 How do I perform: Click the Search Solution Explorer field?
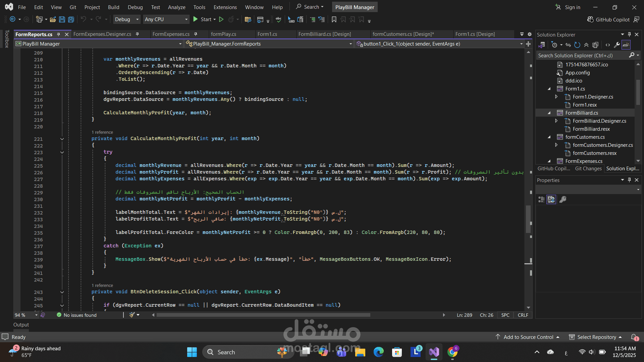pos(582,56)
